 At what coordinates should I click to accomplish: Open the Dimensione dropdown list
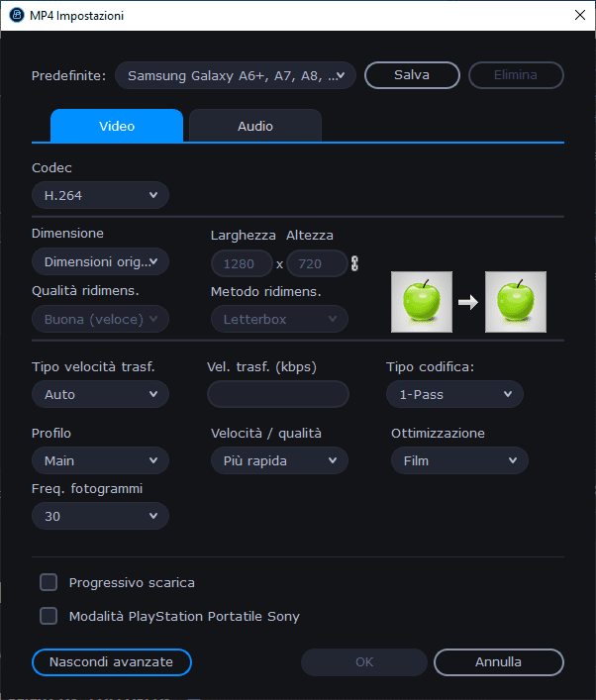100,261
